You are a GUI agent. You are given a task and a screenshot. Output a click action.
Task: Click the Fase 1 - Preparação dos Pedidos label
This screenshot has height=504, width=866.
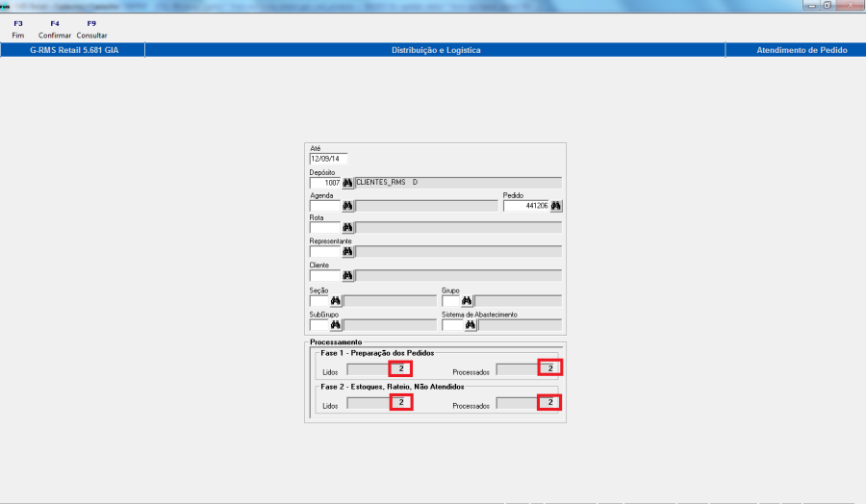[x=377, y=353]
